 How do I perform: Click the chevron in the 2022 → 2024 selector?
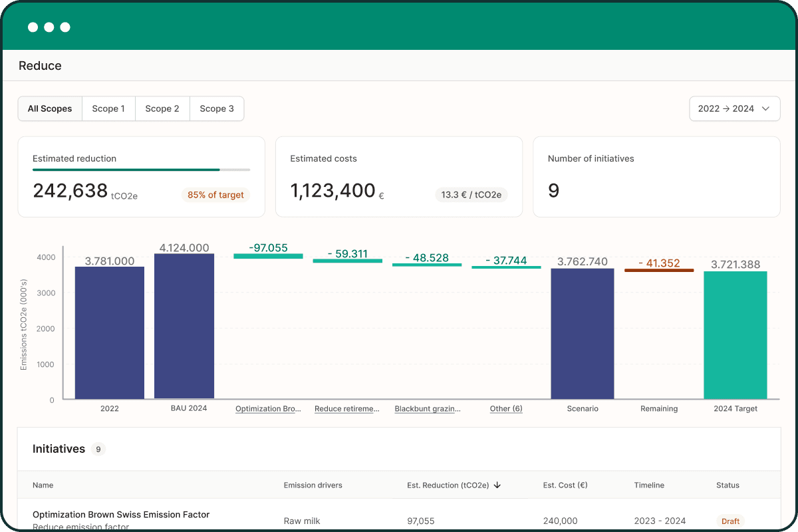765,108
